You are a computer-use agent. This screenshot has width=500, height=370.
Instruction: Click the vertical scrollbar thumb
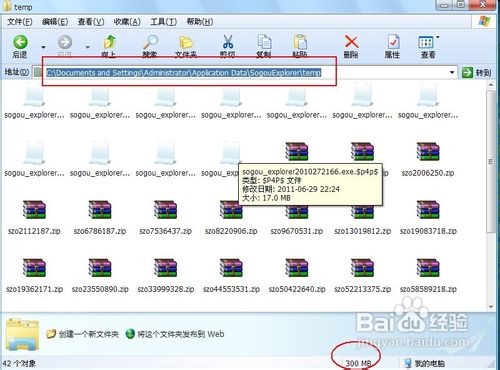tap(491, 162)
